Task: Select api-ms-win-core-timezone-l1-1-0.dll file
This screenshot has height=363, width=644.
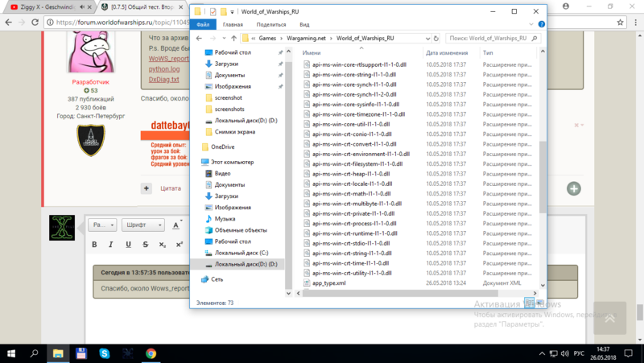Action: click(358, 114)
